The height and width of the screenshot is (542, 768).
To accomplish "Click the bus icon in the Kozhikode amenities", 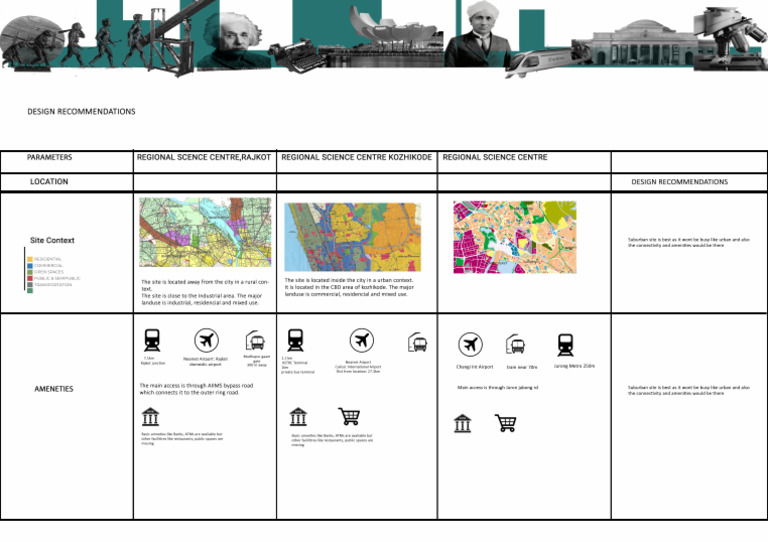I will (x=417, y=342).
